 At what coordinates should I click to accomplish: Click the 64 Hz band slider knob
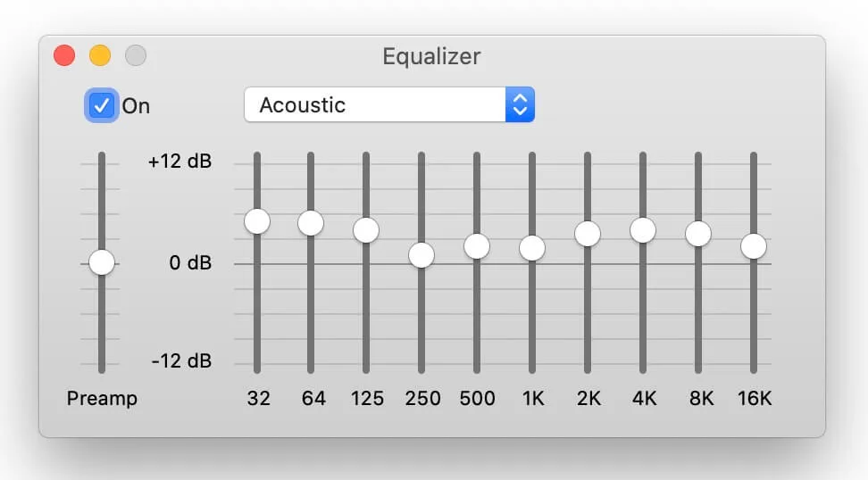311,223
